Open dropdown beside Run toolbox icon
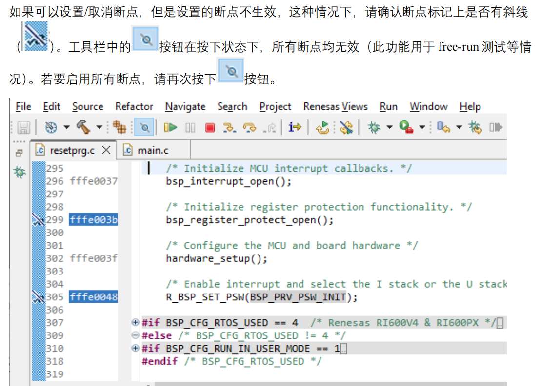 (x=422, y=128)
